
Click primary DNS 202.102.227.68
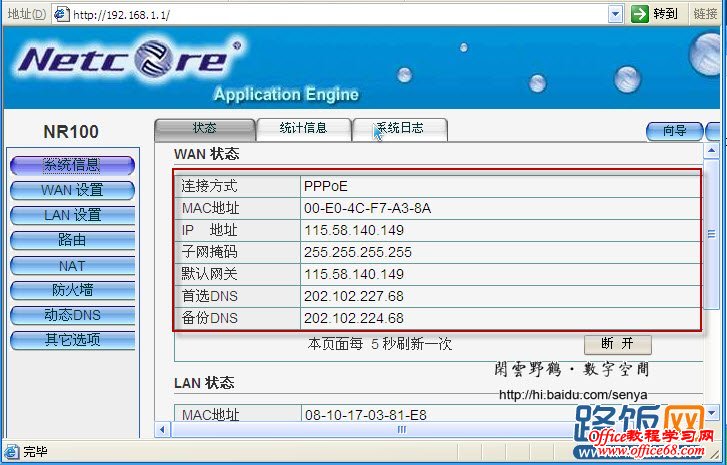pos(354,296)
